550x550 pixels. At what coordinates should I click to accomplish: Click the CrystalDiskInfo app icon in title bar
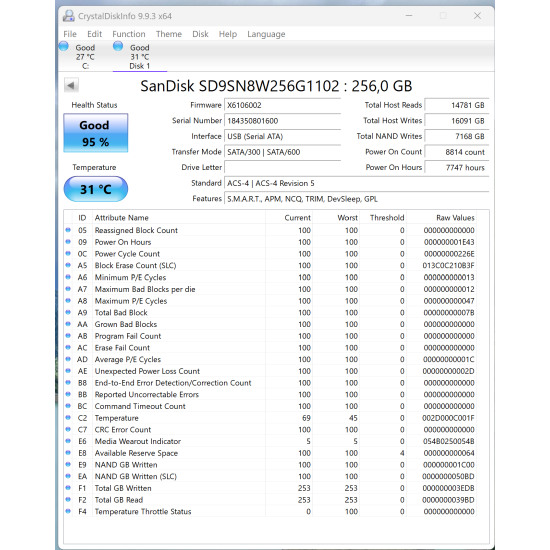(68, 16)
